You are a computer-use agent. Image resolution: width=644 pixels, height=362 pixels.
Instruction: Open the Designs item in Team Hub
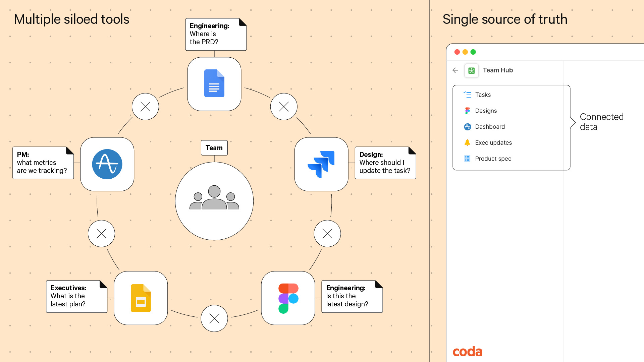(x=486, y=111)
